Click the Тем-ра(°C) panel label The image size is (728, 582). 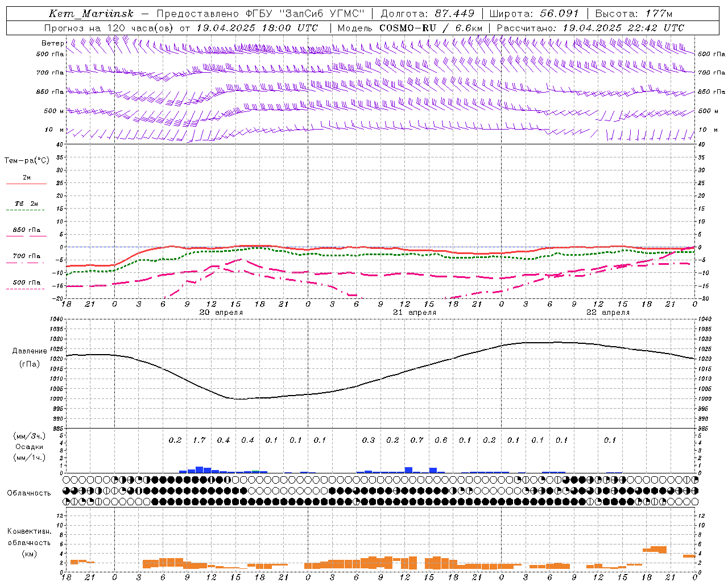(27, 161)
